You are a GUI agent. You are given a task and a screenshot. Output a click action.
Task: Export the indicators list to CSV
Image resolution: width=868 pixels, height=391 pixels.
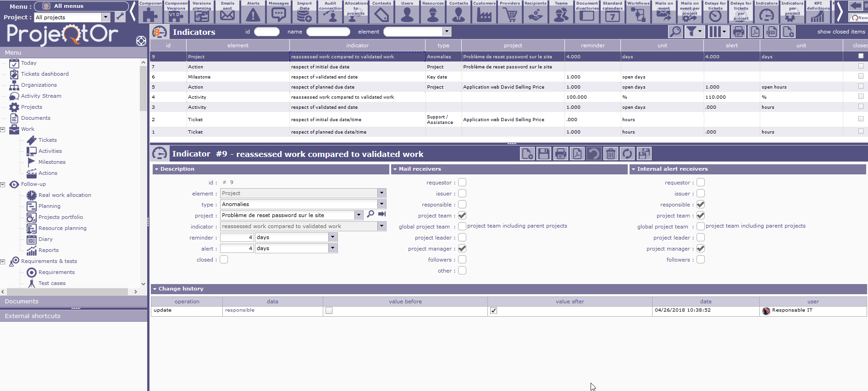coord(772,32)
